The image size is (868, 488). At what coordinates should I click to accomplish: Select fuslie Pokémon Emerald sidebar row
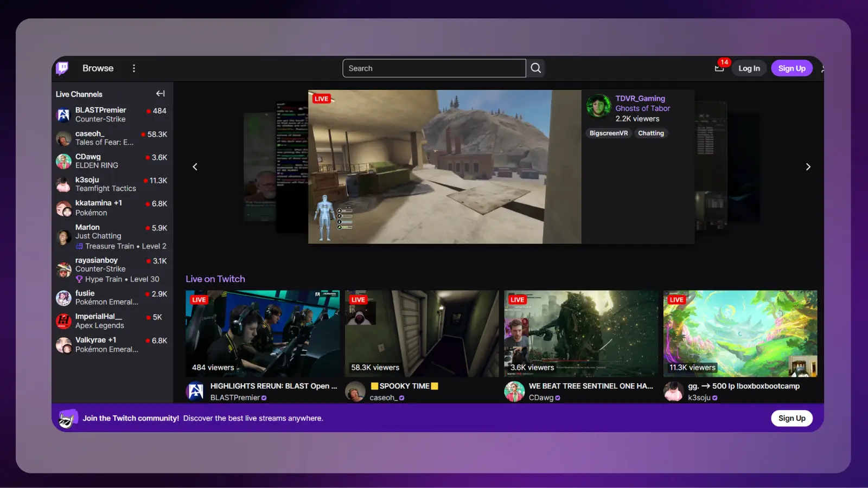tap(112, 298)
